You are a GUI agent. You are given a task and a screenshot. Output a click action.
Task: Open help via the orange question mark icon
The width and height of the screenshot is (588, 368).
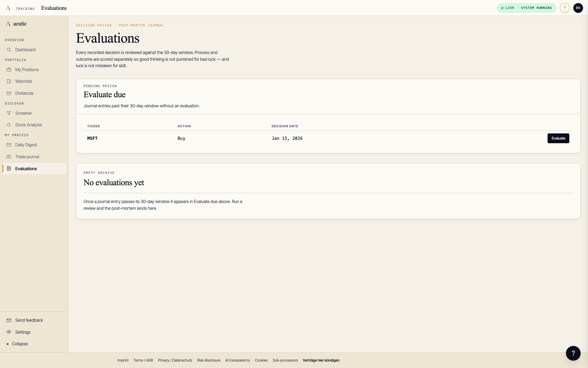pyautogui.click(x=565, y=8)
